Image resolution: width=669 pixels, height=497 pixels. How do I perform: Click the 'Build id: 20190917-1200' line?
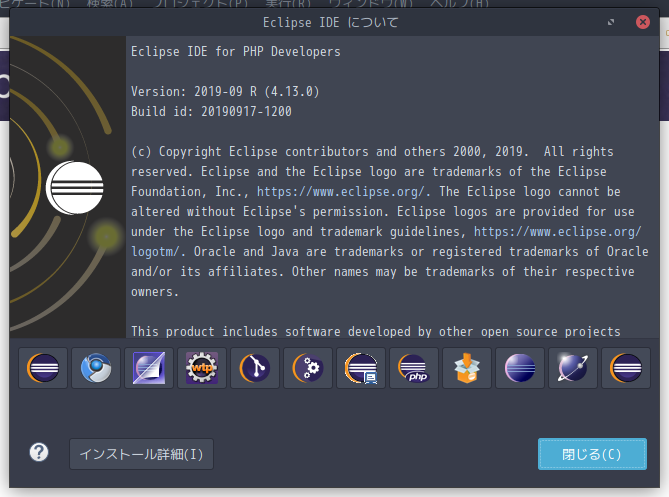(x=211, y=112)
